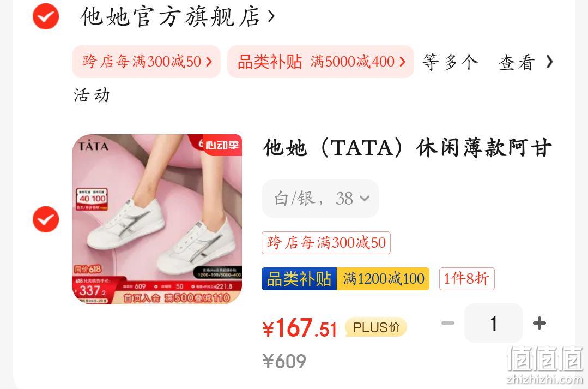Click chevron on 跨店每满300减50 chip
Screen dimensions: 588x389
coord(209,62)
